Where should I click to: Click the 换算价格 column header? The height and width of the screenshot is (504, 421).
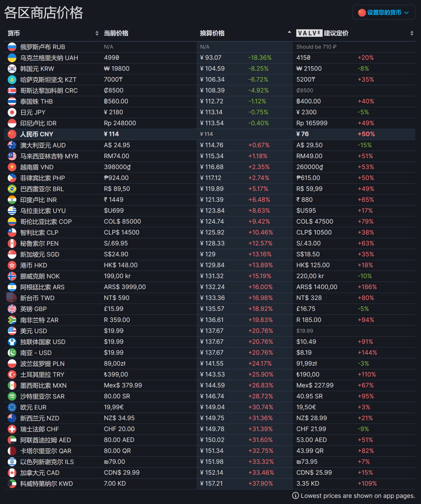[x=212, y=33]
